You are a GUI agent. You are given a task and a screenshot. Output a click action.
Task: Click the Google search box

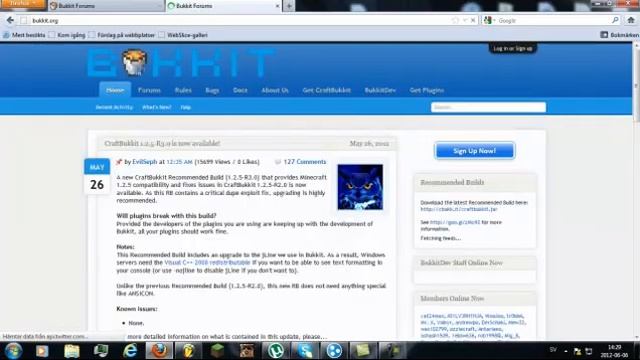[x=553, y=20]
